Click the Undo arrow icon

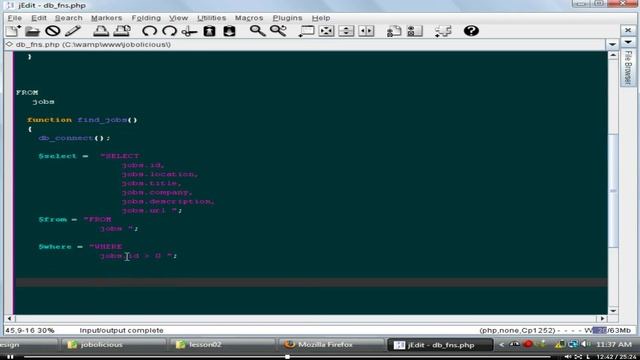(x=149, y=31)
